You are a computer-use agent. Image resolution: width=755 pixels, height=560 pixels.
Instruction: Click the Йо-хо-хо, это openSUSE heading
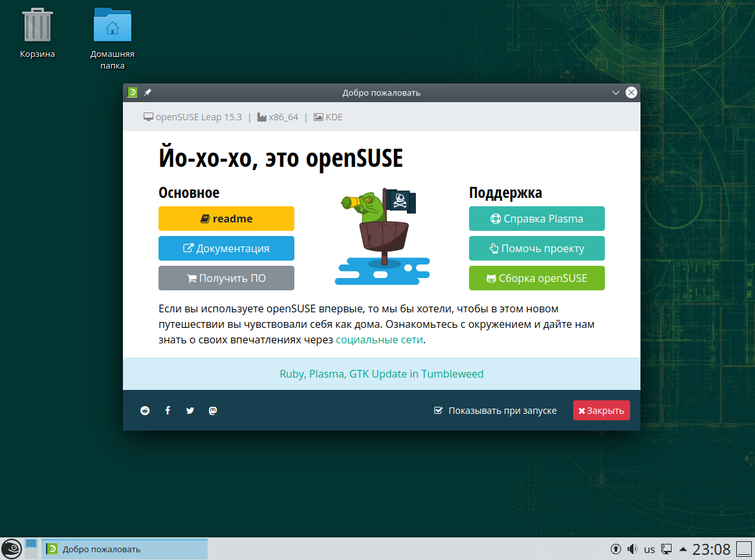[x=281, y=158]
